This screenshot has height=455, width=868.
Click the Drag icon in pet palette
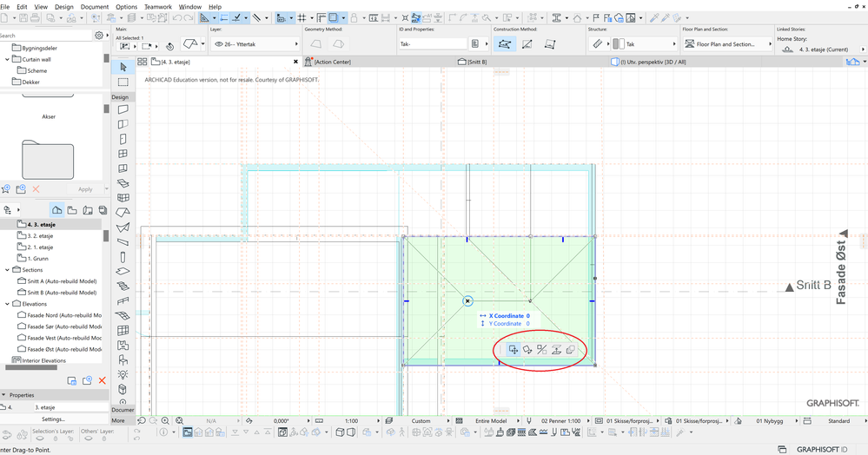(x=514, y=350)
